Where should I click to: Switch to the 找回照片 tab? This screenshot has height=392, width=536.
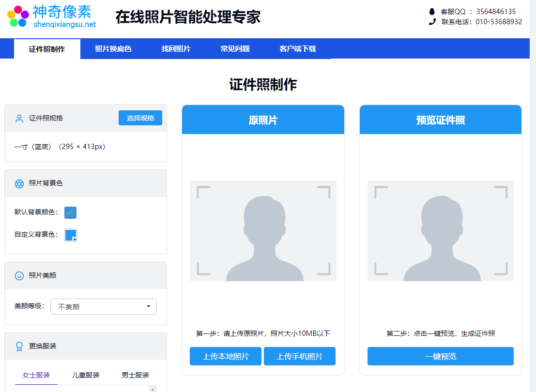coord(176,49)
